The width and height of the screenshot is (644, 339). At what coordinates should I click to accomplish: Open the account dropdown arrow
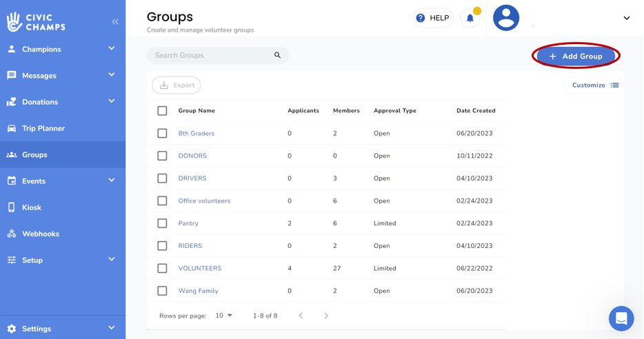[626, 19]
